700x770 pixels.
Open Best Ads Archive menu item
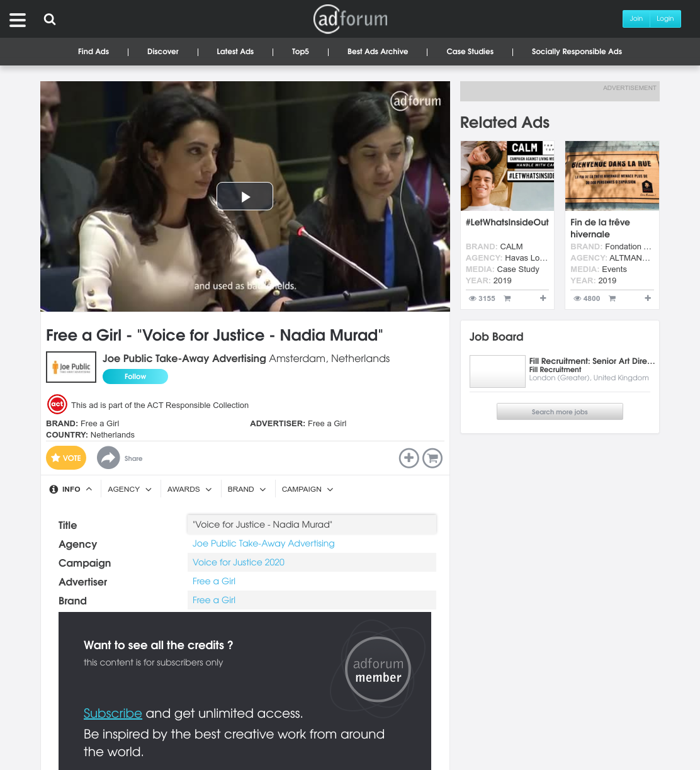[x=378, y=52]
